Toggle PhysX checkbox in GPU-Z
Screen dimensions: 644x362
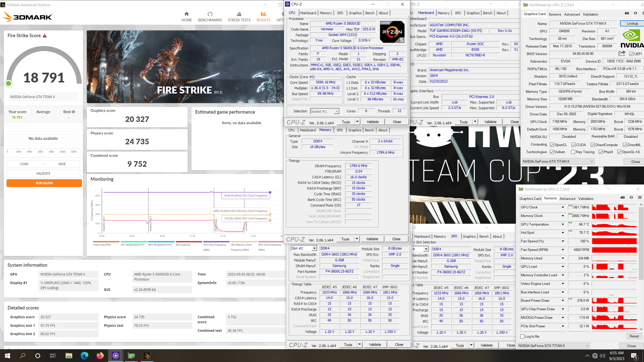pos(601,152)
